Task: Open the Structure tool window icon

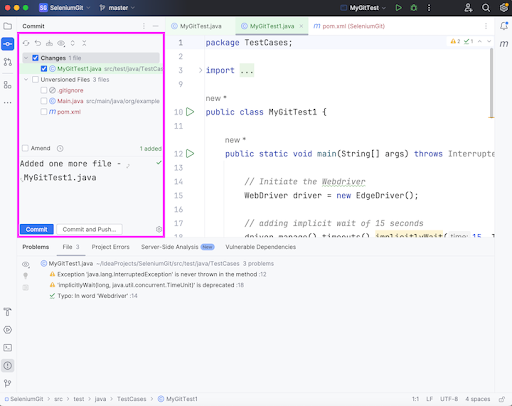Action: point(7,85)
